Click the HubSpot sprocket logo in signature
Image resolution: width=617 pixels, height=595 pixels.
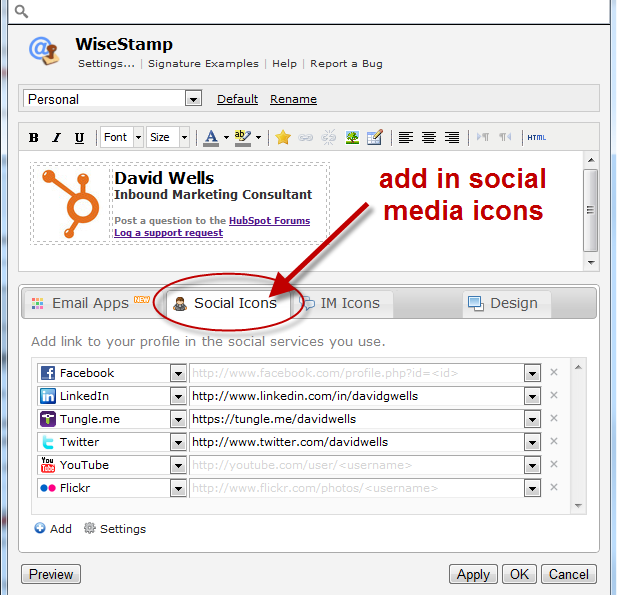(x=71, y=204)
